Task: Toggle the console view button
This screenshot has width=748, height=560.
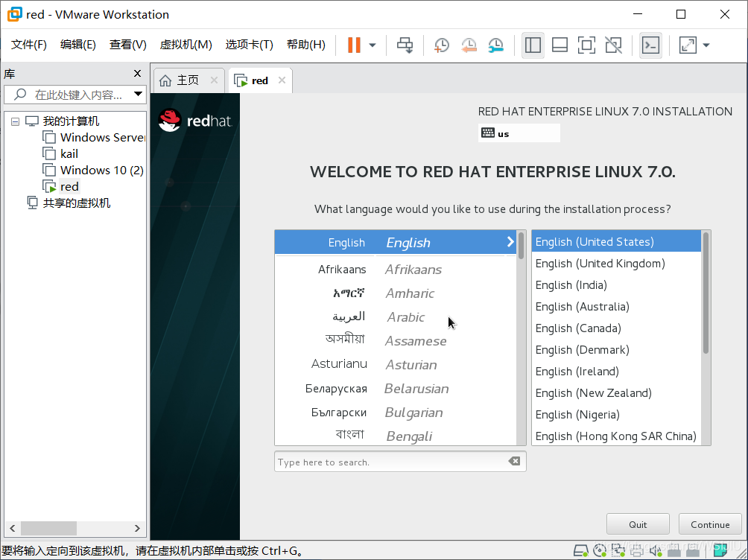Action: pos(650,45)
